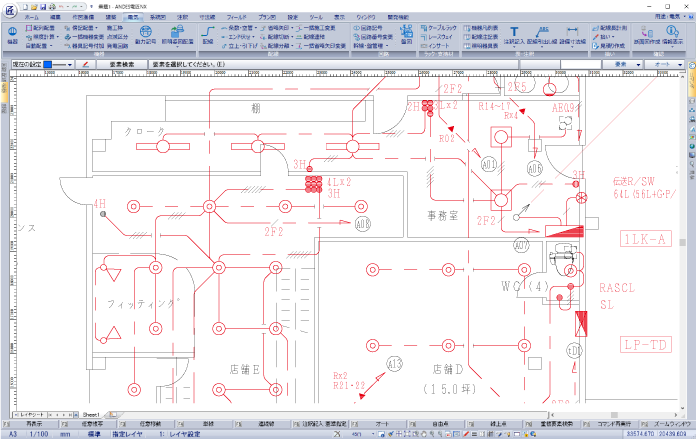The width and height of the screenshot is (696, 439).
Task: Click the 回路記号 circuit symbol tool
Action: pos(368,28)
